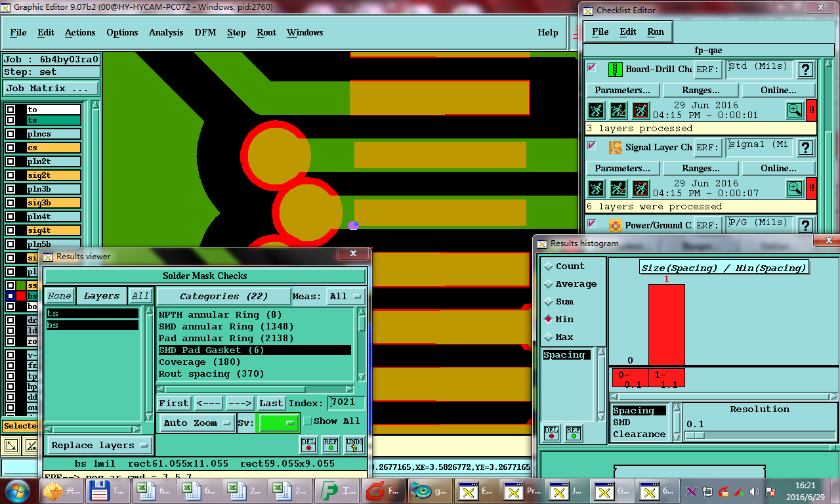Run first runner icon in Signal Layer row
This screenshot has width=840, height=504.
click(x=595, y=188)
